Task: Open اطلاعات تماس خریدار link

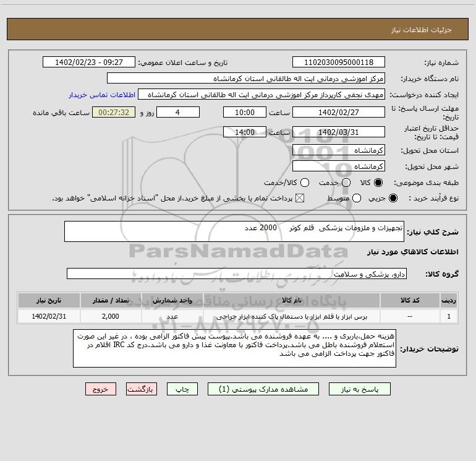Action: 102,95
